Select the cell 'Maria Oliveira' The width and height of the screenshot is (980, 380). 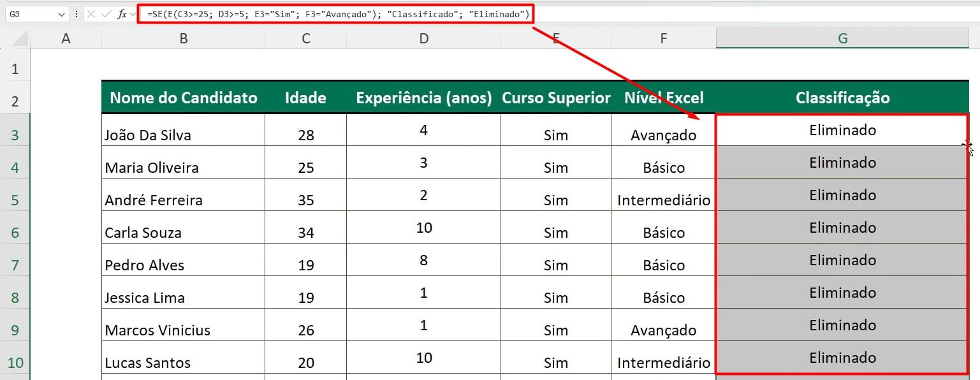pyautogui.click(x=183, y=163)
